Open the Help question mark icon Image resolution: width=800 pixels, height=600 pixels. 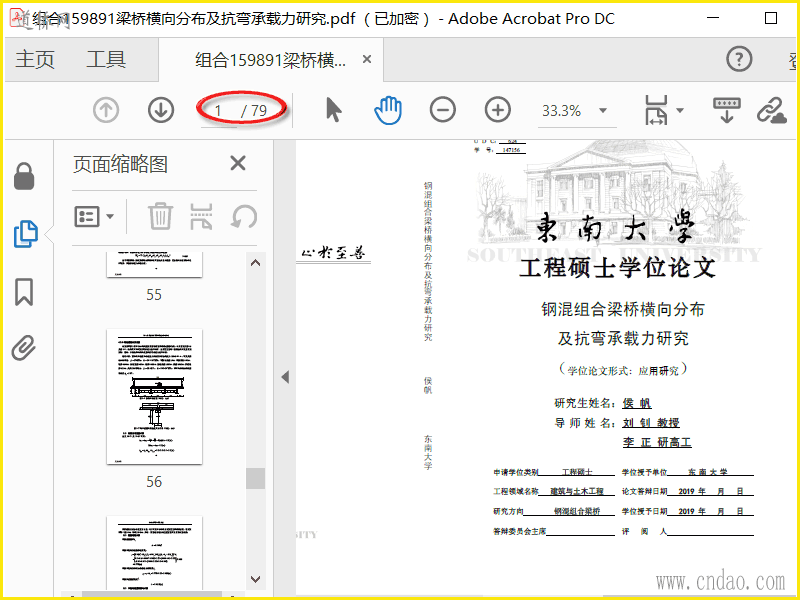739,59
